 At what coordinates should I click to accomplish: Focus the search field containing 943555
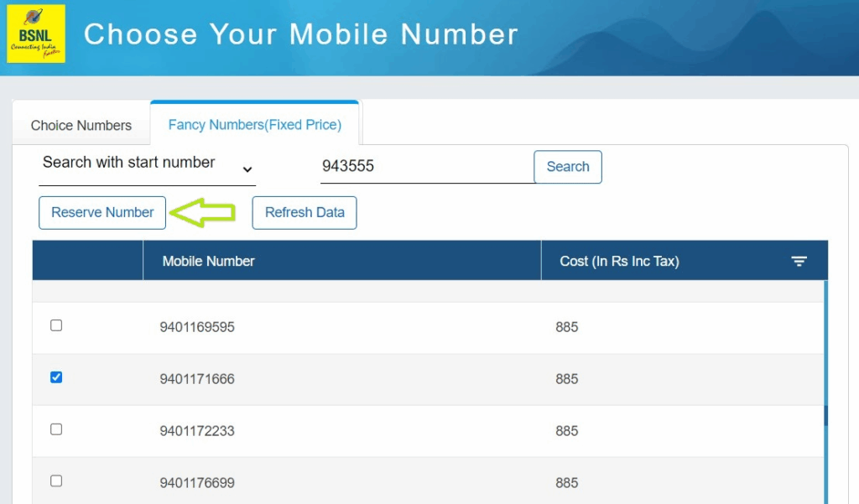point(426,167)
